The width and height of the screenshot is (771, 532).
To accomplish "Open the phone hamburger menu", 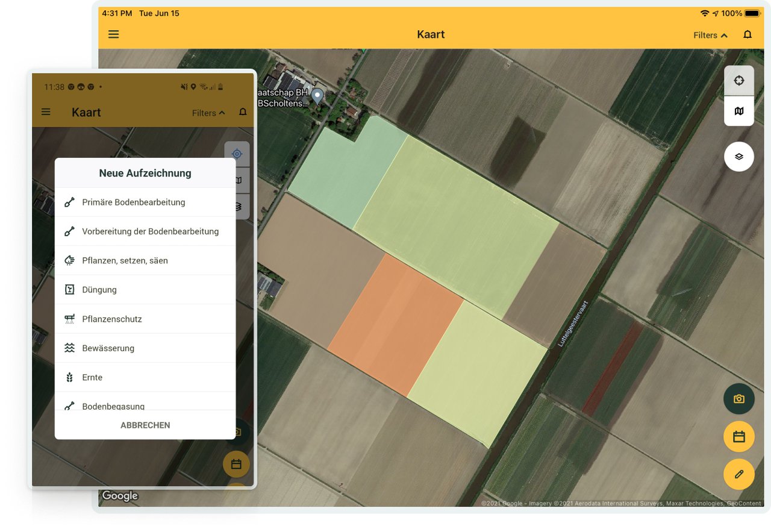I will click(x=46, y=112).
